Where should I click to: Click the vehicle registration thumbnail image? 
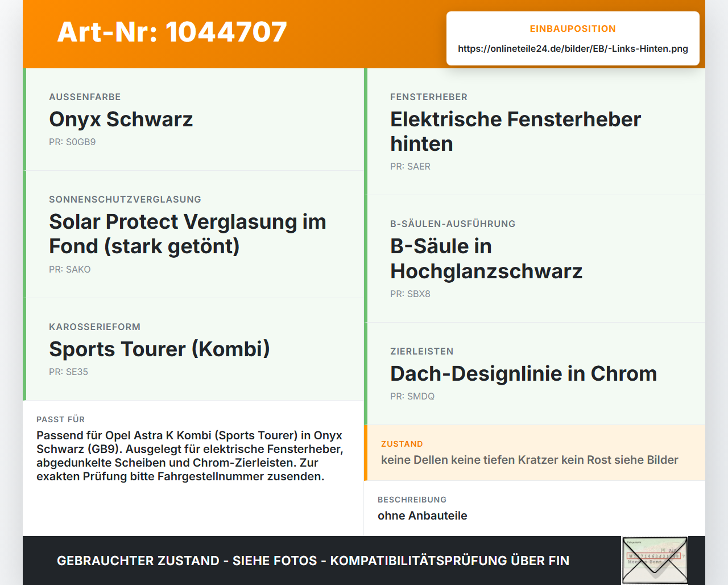(655, 561)
